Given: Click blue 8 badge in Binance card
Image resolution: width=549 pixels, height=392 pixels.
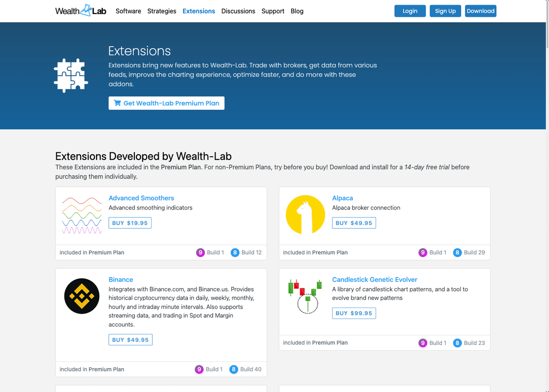Looking at the screenshot, I should click(234, 369).
